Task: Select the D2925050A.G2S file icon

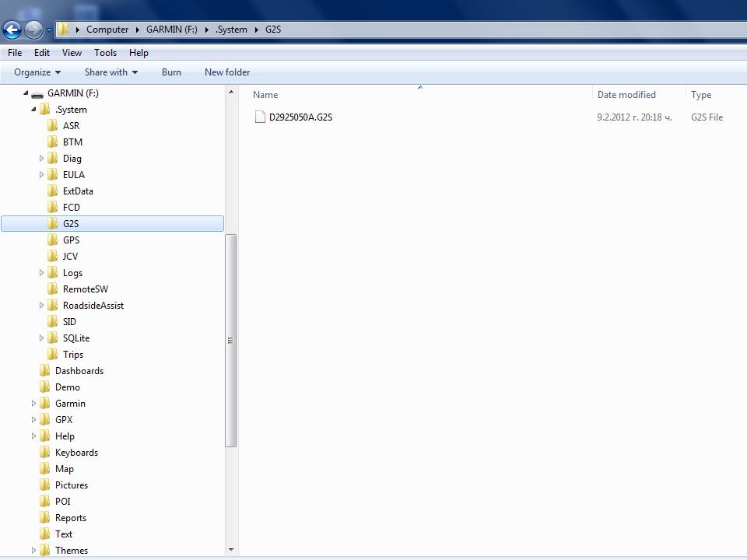Action: point(260,117)
